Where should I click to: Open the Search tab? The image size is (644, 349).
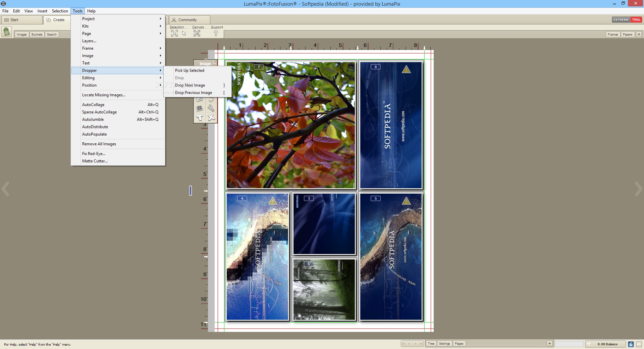coord(52,34)
